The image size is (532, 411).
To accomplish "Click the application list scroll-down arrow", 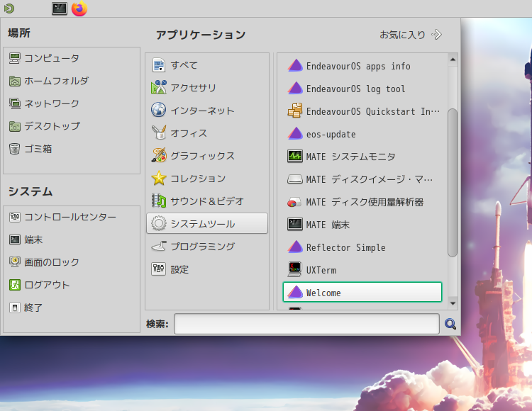I will [x=453, y=303].
